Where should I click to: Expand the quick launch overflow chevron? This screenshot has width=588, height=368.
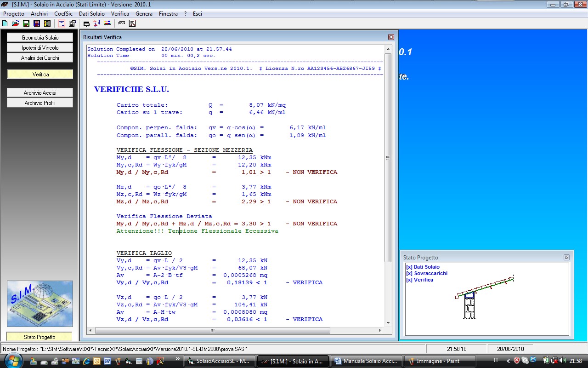coord(178,358)
